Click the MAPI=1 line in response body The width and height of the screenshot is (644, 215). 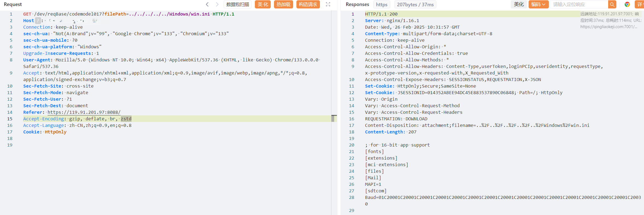point(373,184)
